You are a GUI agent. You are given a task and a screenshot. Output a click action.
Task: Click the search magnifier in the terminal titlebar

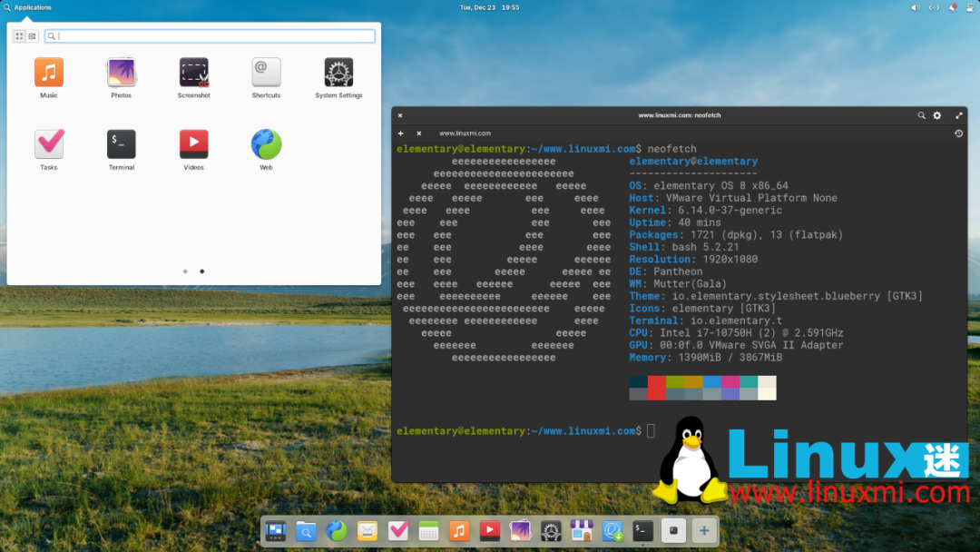click(921, 115)
